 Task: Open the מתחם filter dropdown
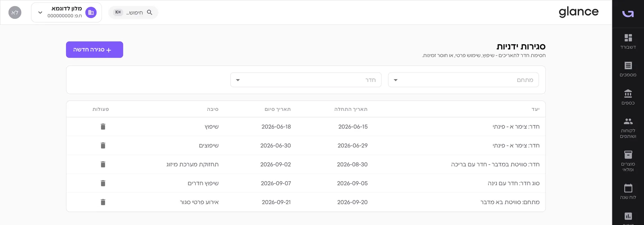[463, 80]
